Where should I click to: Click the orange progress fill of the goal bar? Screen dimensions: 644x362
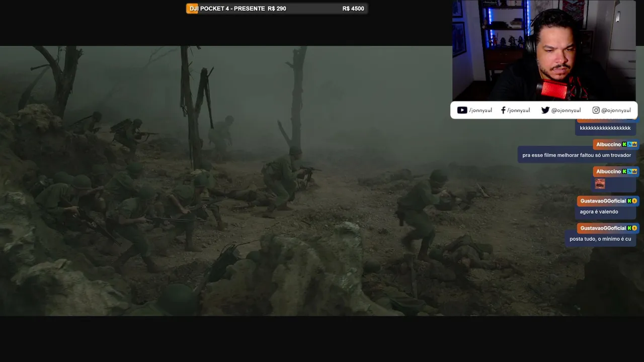(192, 9)
